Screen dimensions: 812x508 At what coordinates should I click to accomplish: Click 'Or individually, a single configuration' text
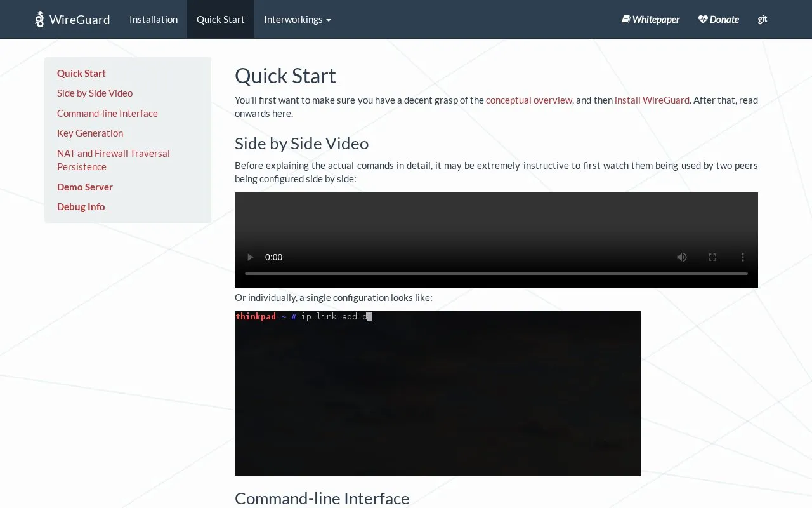pyautogui.click(x=333, y=297)
